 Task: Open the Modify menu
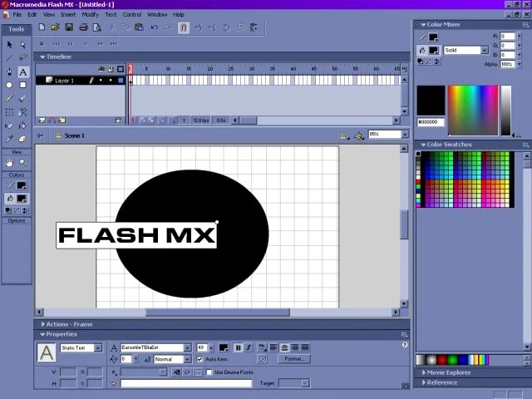90,15
